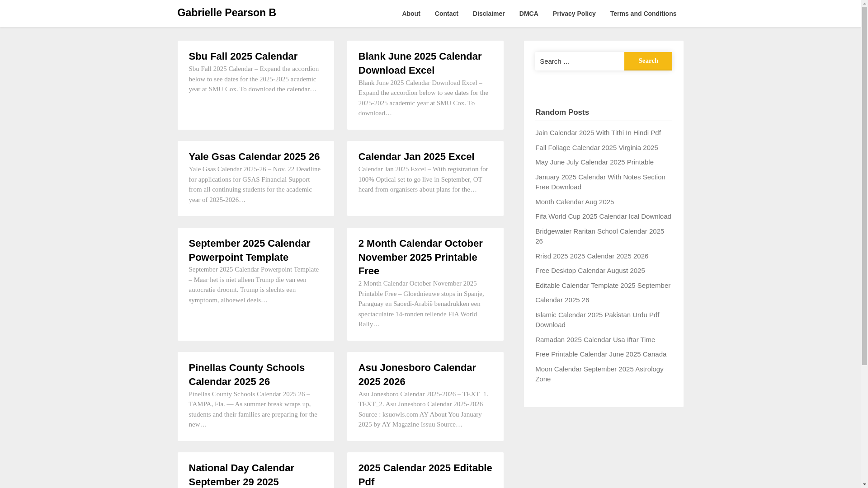Image resolution: width=868 pixels, height=488 pixels.
Task: Open the Privacy Policy page
Action: click(x=574, y=14)
